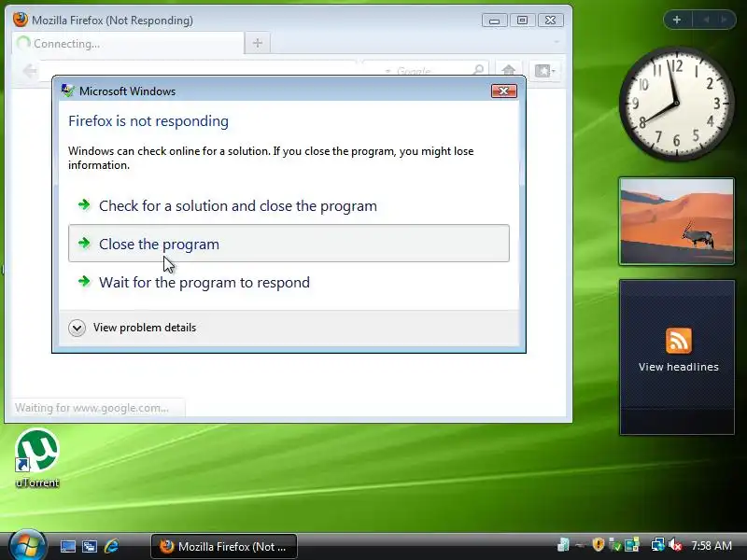Select Wait for the program to respond

pyautogui.click(x=289, y=282)
